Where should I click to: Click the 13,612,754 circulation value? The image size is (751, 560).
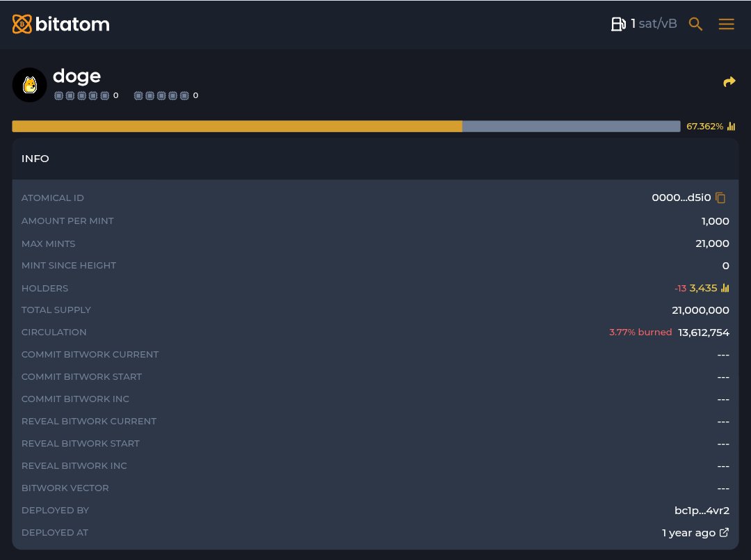[x=704, y=333]
